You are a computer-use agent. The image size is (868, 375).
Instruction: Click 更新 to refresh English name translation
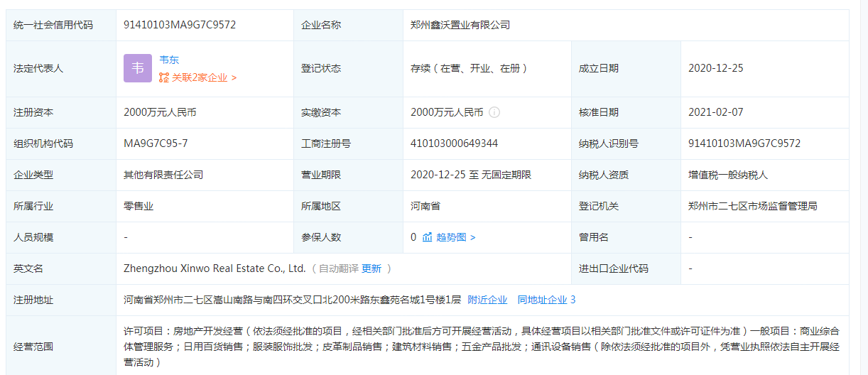371,268
